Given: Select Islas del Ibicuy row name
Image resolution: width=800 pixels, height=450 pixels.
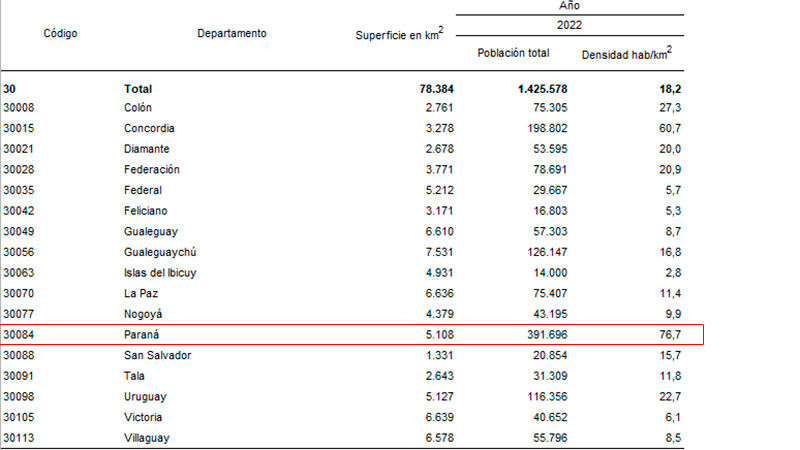Looking at the screenshot, I should tap(160, 273).
